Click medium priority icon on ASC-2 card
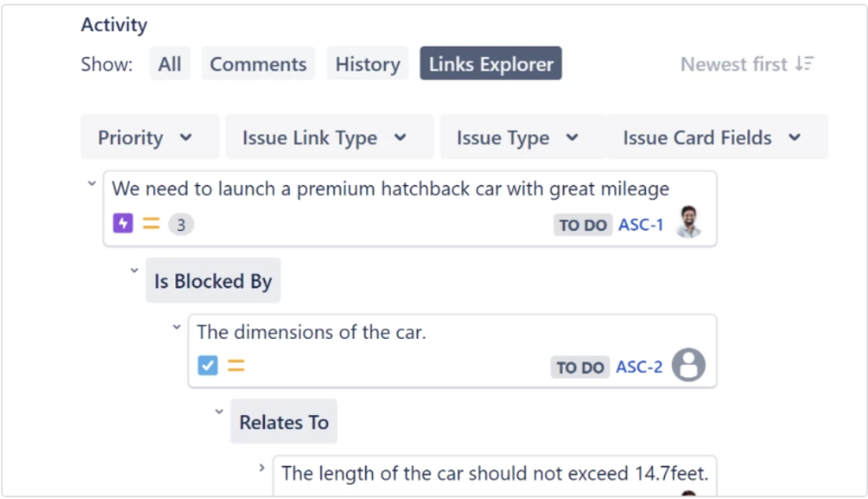The width and height of the screenshot is (868, 499). (236, 365)
